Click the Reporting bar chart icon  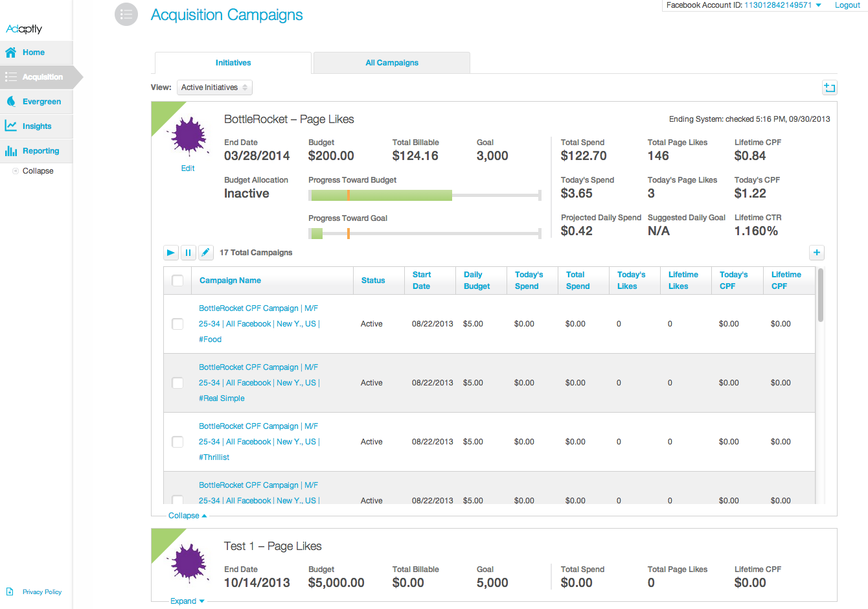11,151
